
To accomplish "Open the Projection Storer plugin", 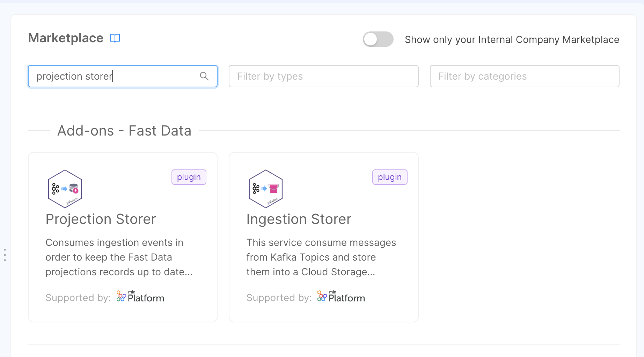I will 101,219.
